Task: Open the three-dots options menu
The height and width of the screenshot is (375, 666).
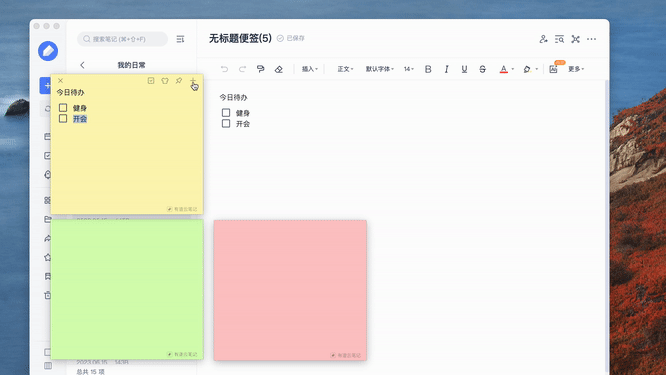Action: pyautogui.click(x=591, y=39)
